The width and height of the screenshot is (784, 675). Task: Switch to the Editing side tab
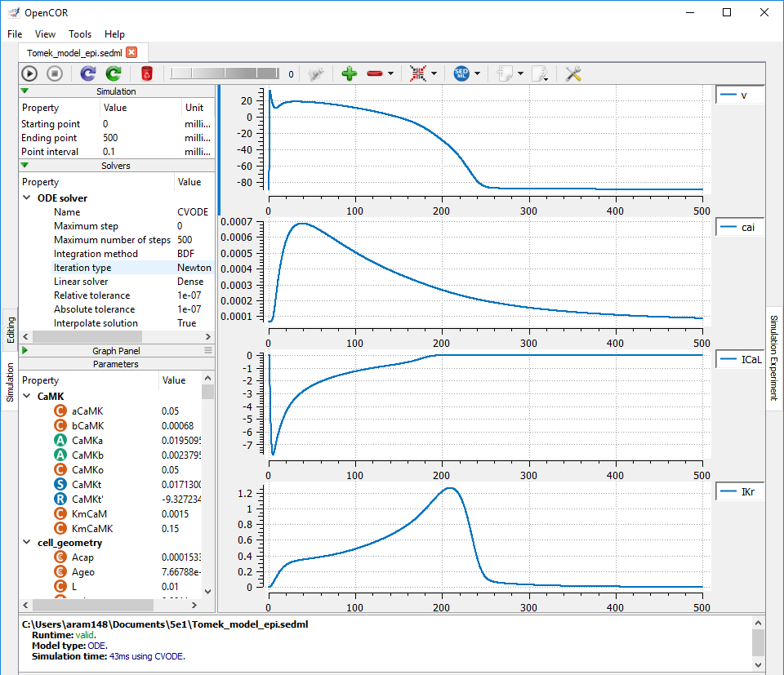pyautogui.click(x=10, y=331)
